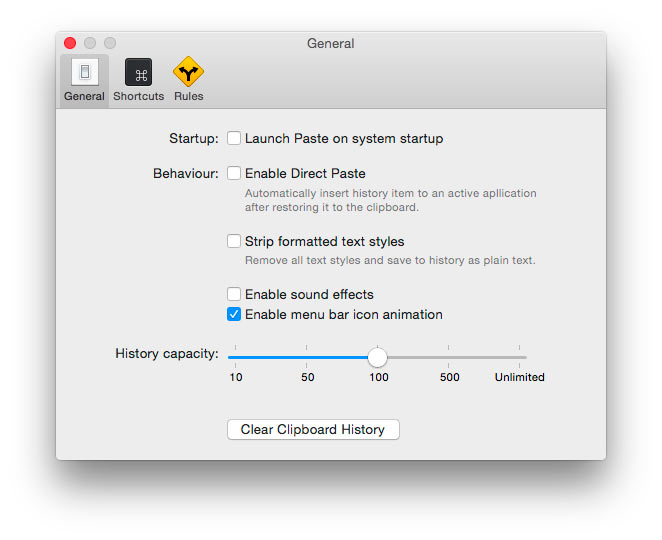The image size is (662, 540).
Task: Open the Rules preferences tab
Action: (189, 80)
